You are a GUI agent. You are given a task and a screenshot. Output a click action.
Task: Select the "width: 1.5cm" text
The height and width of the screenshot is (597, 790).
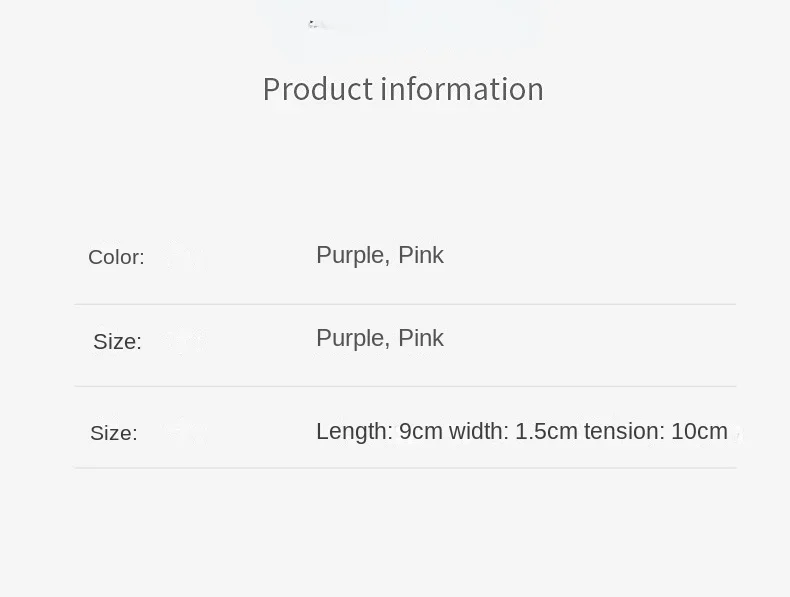[513, 431]
